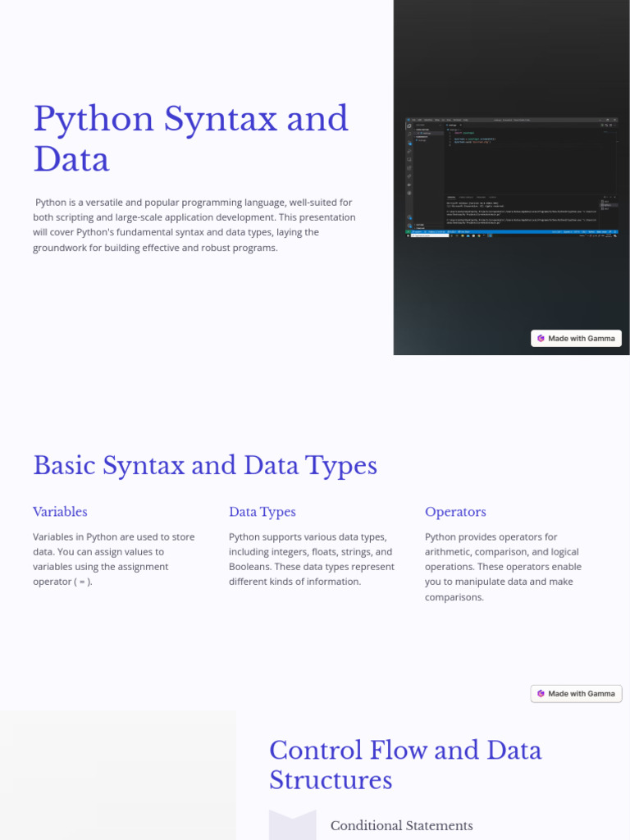
Task: Click the Windows Start button in embedded taskbar
Action: pos(409,236)
